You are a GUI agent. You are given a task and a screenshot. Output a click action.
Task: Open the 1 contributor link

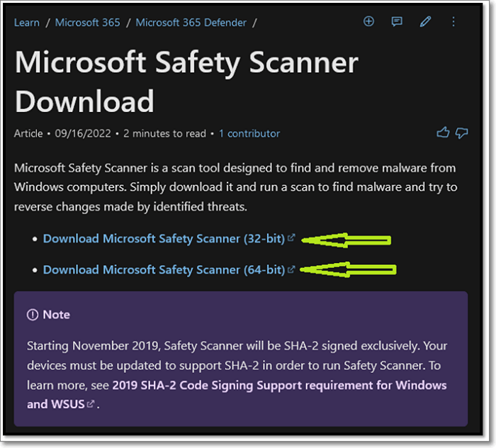(x=249, y=133)
